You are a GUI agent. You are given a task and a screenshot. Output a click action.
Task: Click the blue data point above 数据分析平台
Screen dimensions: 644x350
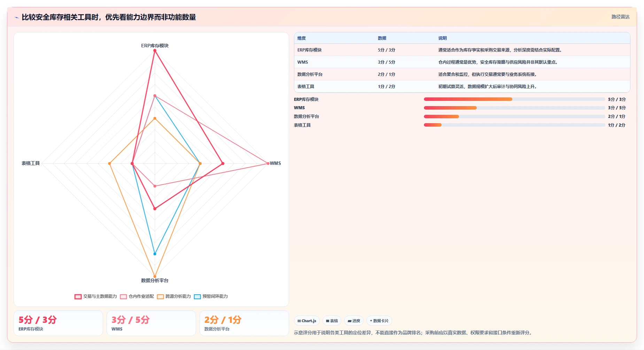click(155, 254)
